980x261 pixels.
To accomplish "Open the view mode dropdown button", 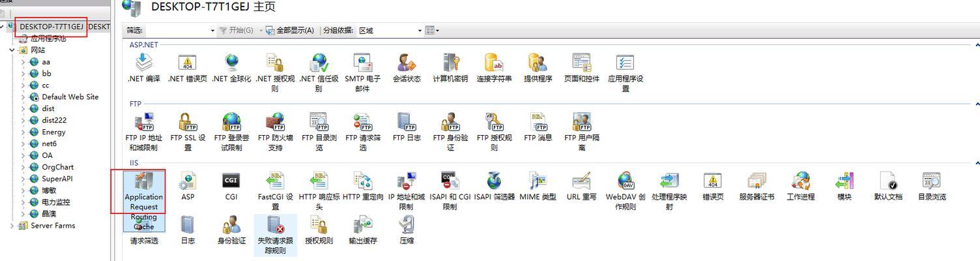I will click(432, 31).
